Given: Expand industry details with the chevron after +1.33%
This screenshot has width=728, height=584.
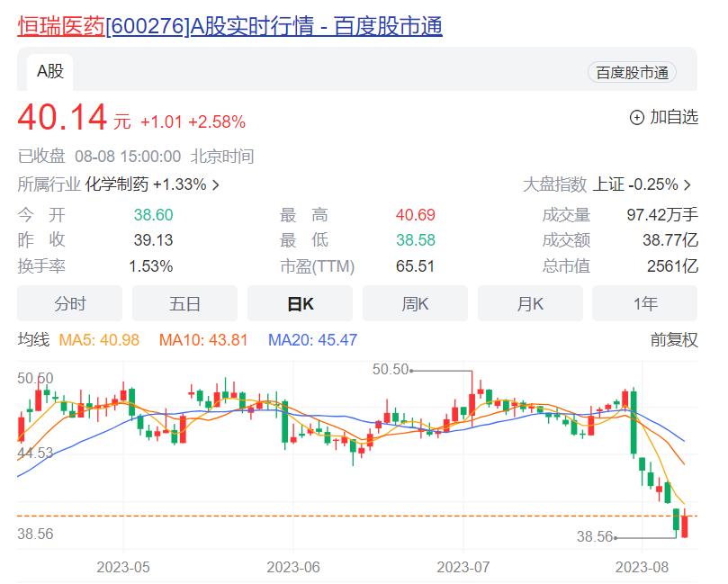Looking at the screenshot, I should pyautogui.click(x=215, y=185).
